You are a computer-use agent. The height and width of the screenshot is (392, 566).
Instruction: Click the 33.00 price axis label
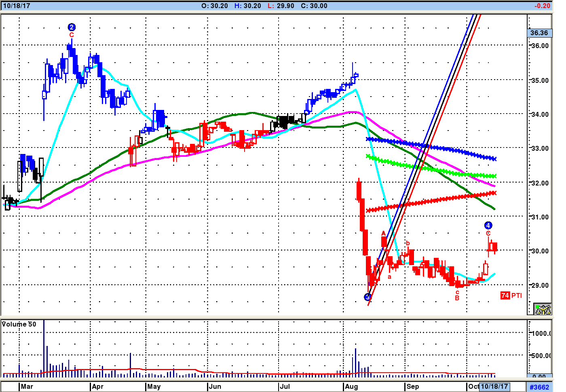tap(540, 148)
